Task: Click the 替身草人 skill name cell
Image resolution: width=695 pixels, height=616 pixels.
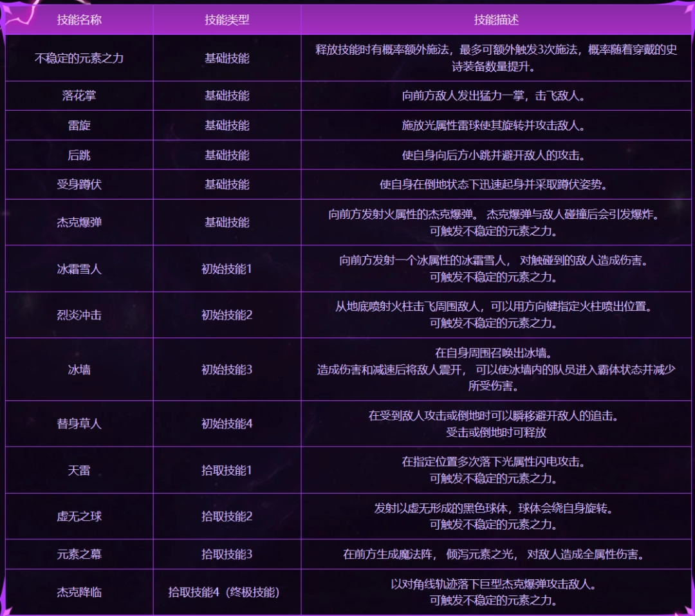Action: tap(79, 424)
